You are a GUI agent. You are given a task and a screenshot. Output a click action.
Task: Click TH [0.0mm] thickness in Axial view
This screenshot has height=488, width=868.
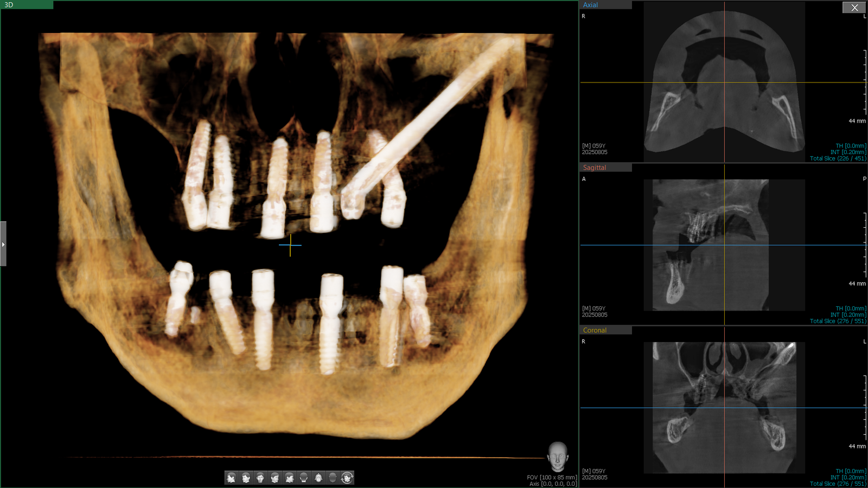(x=851, y=146)
